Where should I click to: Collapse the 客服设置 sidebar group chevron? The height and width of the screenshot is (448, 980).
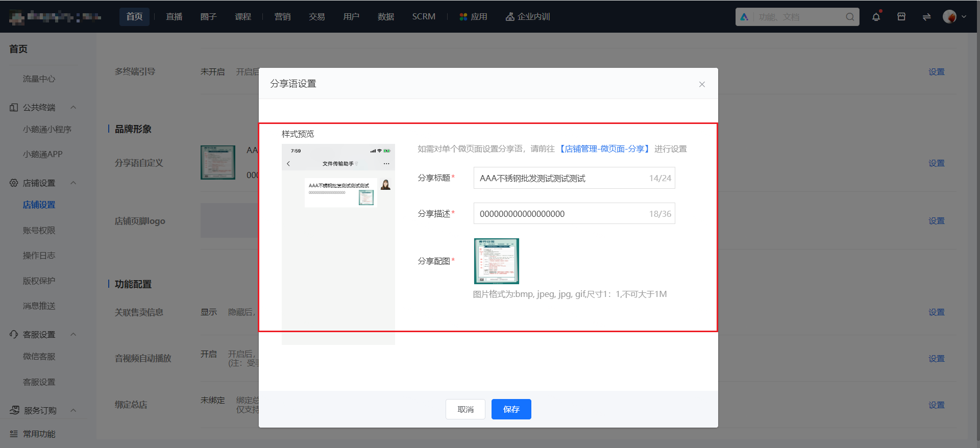(x=73, y=334)
